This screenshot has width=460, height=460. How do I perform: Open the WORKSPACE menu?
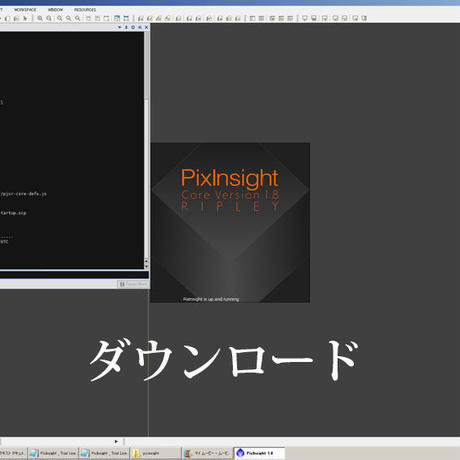(x=25, y=10)
